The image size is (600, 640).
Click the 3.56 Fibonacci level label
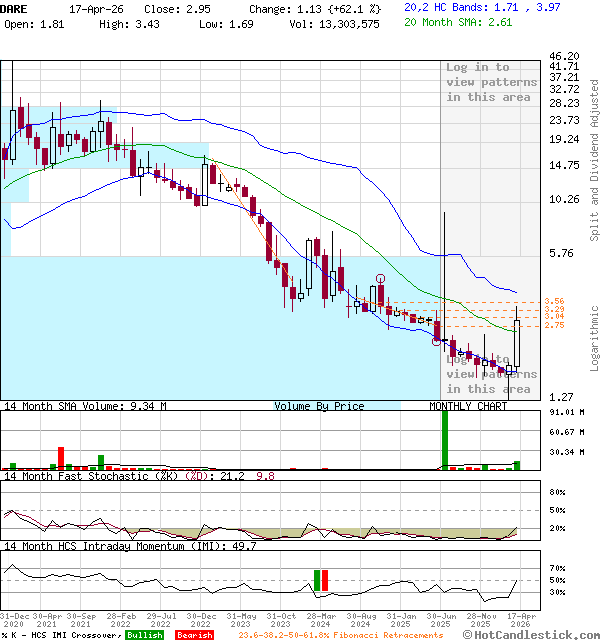point(554,301)
